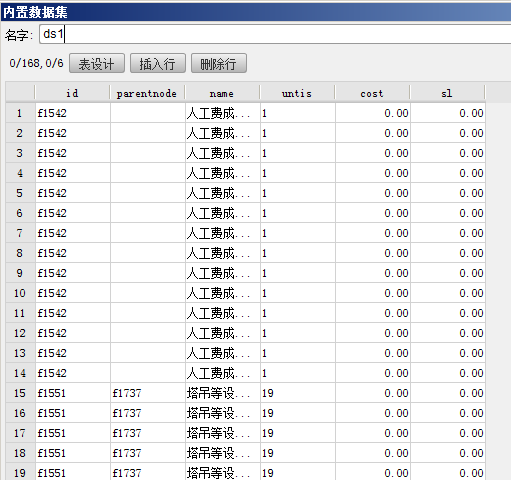Select the untis column header
Image resolution: width=511 pixels, height=480 pixels.
point(297,93)
